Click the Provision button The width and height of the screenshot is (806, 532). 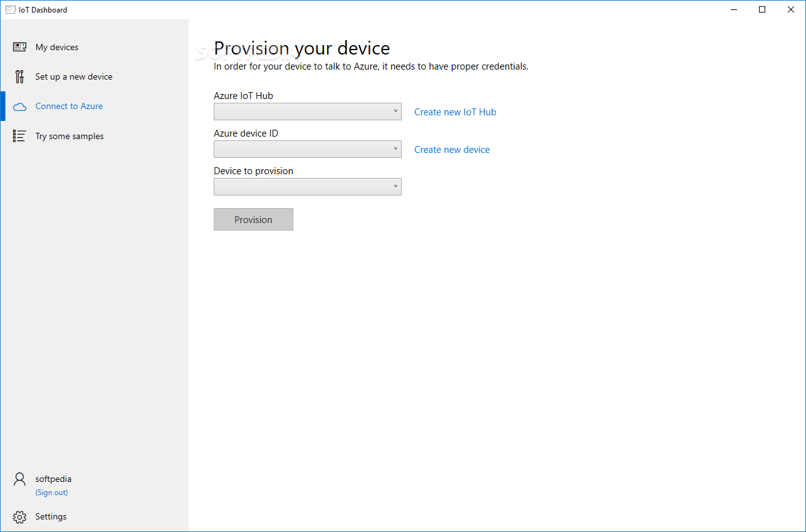[253, 219]
